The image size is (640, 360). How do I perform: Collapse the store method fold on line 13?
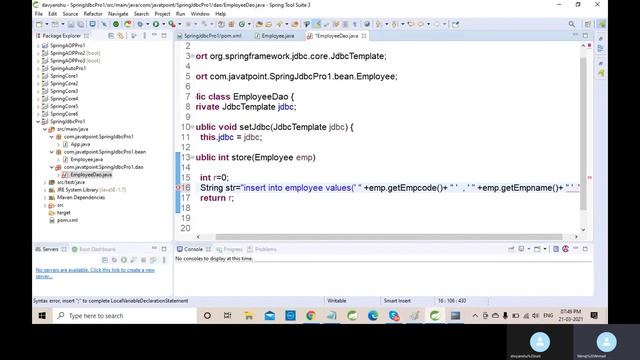click(x=193, y=157)
